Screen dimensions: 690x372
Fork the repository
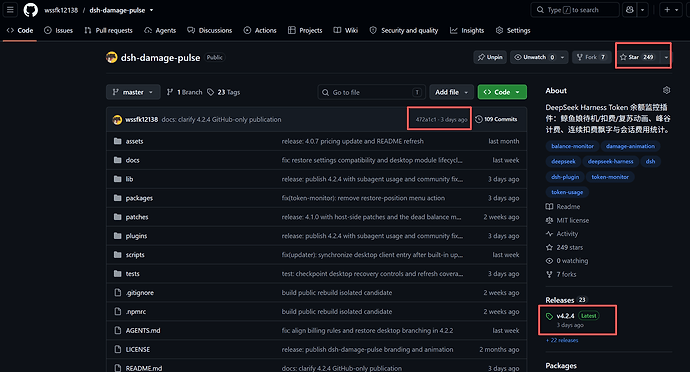(592, 57)
